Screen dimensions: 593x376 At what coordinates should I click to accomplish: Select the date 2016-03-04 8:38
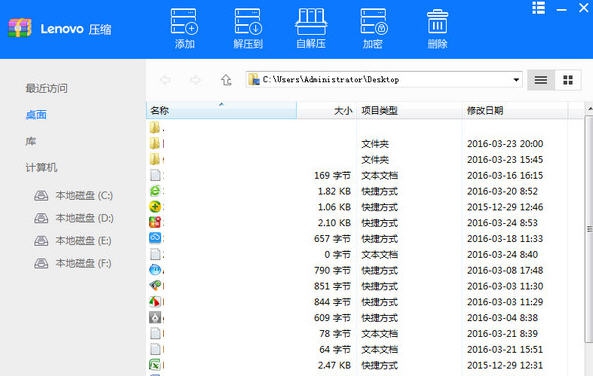[502, 318]
